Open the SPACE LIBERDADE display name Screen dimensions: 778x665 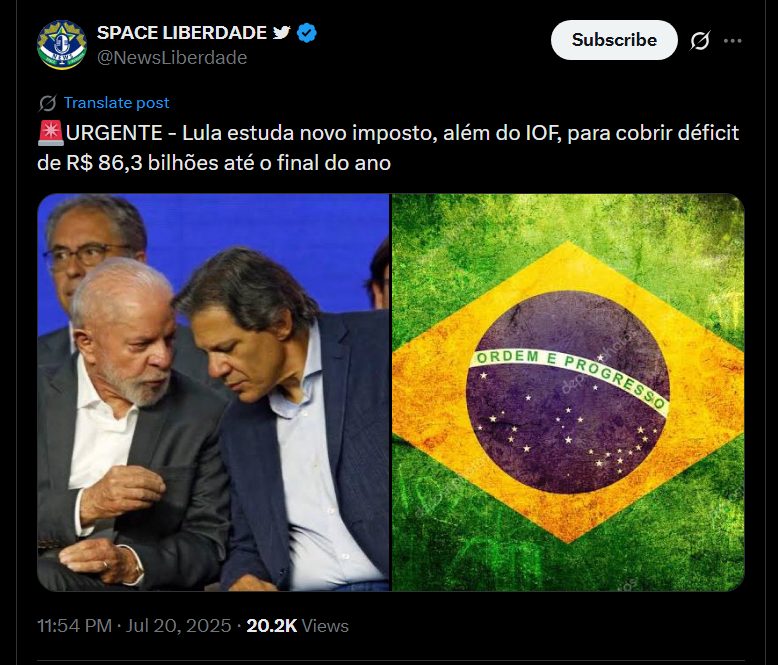click(x=182, y=33)
